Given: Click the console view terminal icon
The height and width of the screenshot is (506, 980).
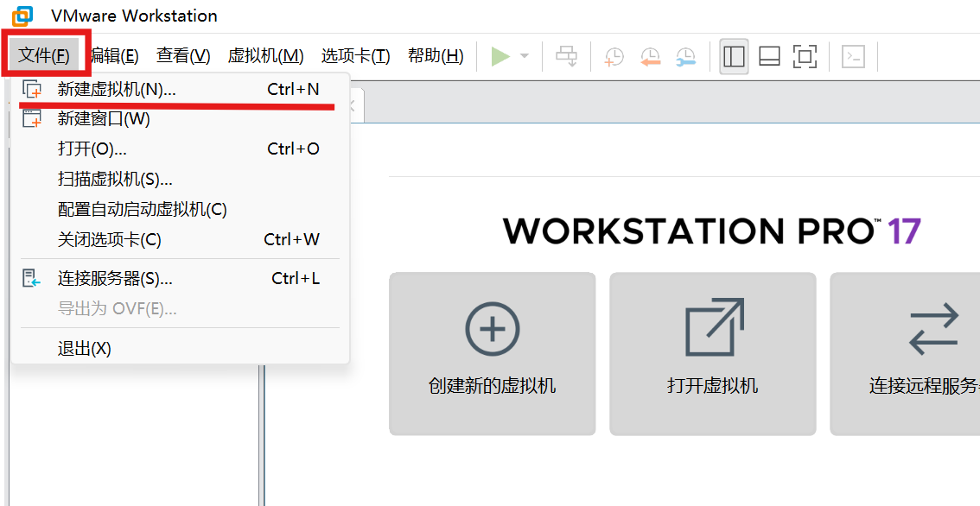Looking at the screenshot, I should [x=853, y=57].
